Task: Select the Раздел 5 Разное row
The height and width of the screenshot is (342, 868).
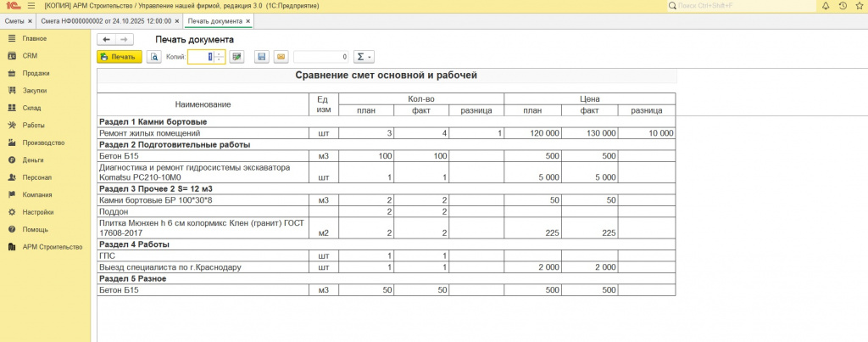Action: coord(387,279)
